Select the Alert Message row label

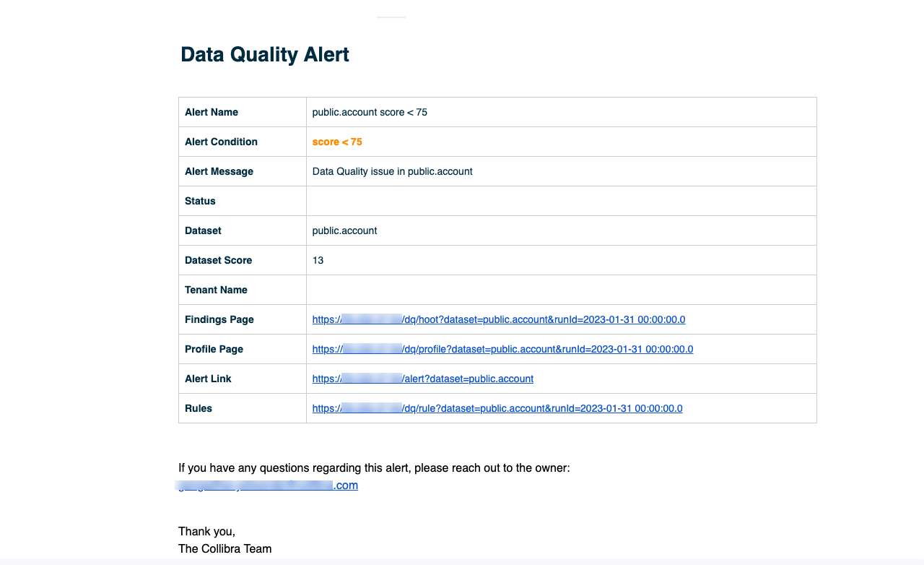point(219,171)
